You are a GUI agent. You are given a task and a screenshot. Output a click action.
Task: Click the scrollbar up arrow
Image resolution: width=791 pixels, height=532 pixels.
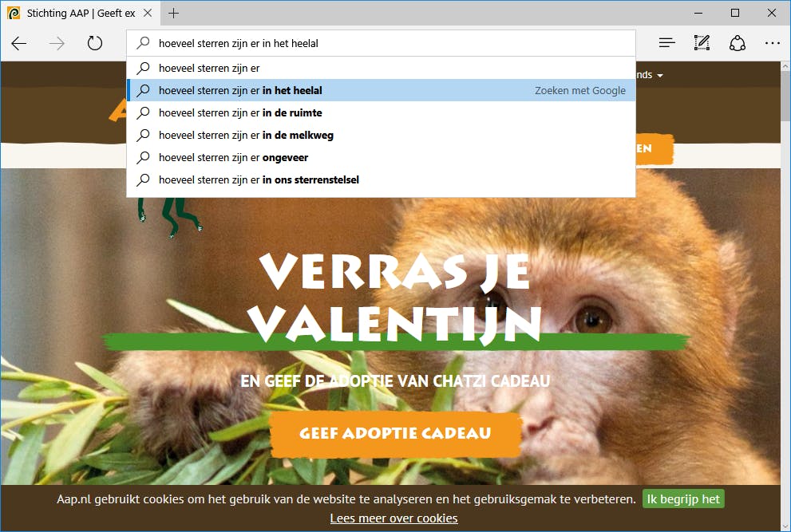(x=785, y=66)
